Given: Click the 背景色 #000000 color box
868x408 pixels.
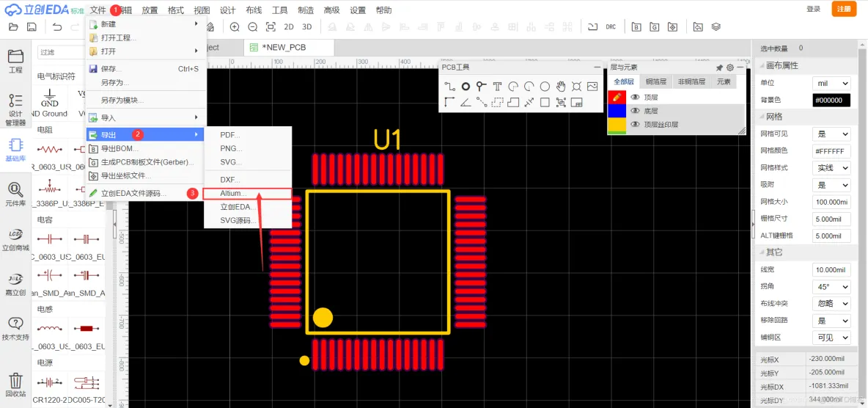Looking at the screenshot, I should point(831,101).
